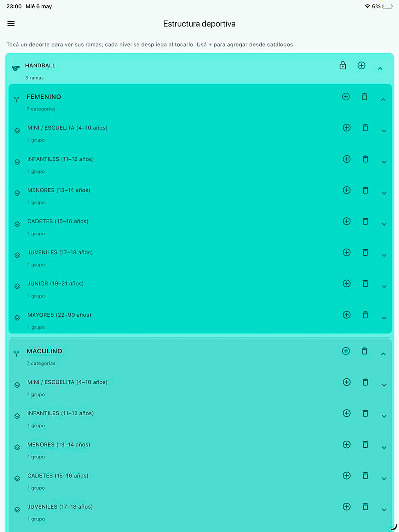Delete FEMENINO JUNIOR category

[365, 284]
